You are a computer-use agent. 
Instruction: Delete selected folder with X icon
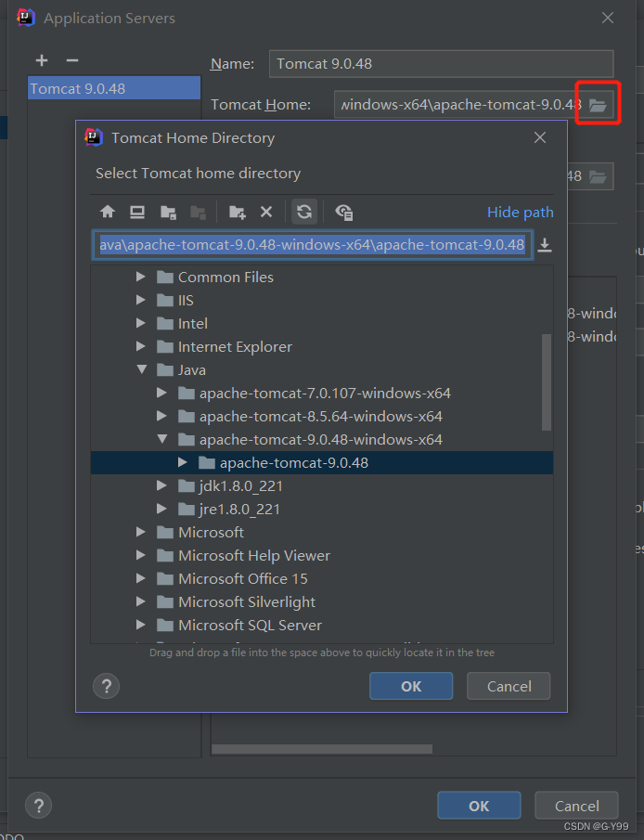(266, 213)
